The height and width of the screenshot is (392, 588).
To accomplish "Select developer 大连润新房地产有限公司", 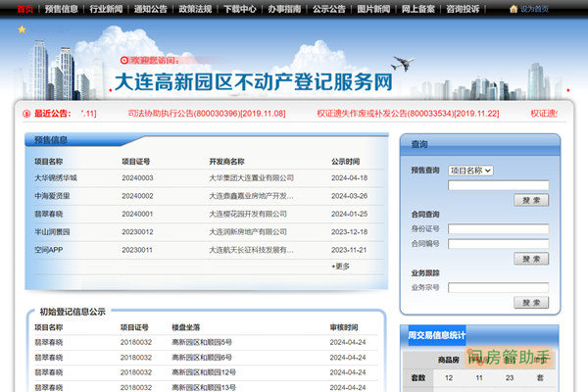I will tap(248, 232).
